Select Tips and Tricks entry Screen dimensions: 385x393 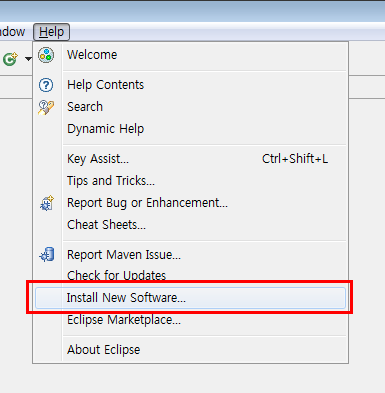click(x=190, y=181)
